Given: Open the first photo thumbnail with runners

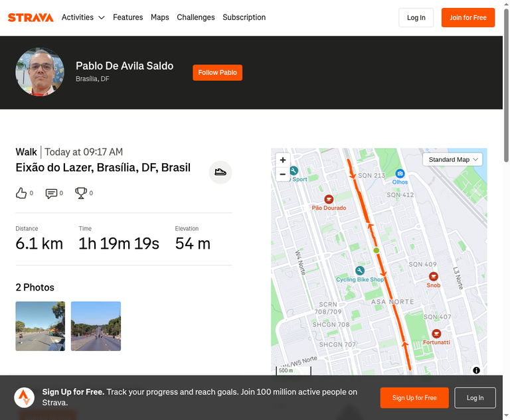Looking at the screenshot, I should (41, 326).
